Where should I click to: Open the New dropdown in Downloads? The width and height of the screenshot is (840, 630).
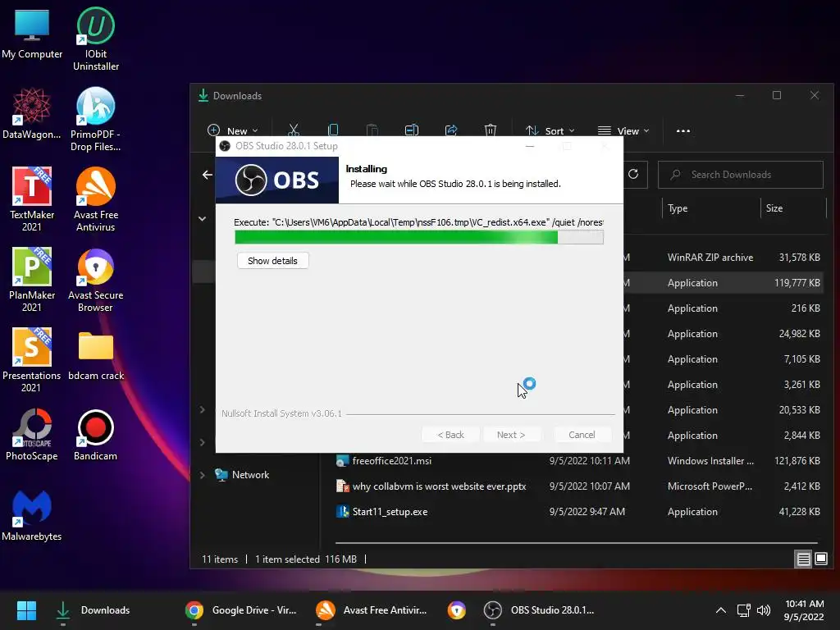(232, 130)
